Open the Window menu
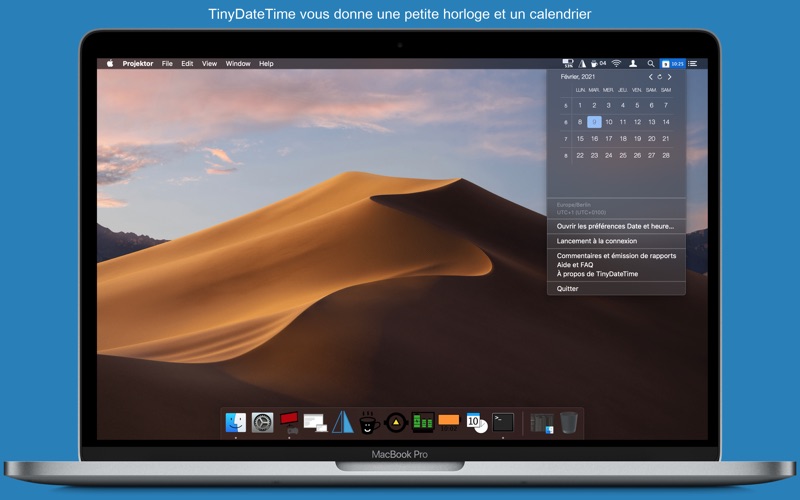Viewport: 800px width, 500px height. click(x=238, y=64)
